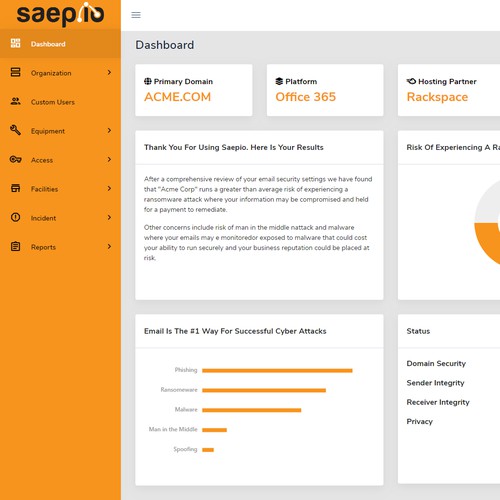Click the Facilities store icon
The height and width of the screenshot is (500, 500).
(x=15, y=188)
